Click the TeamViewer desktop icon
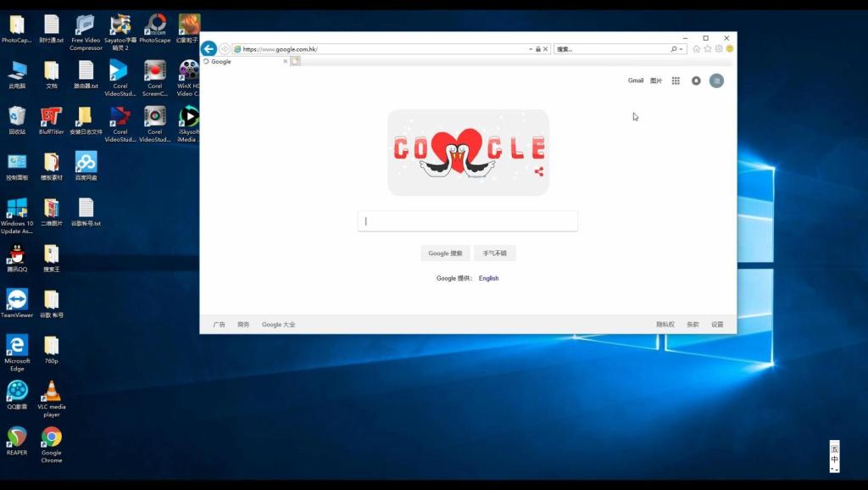The width and height of the screenshot is (868, 490). click(17, 301)
